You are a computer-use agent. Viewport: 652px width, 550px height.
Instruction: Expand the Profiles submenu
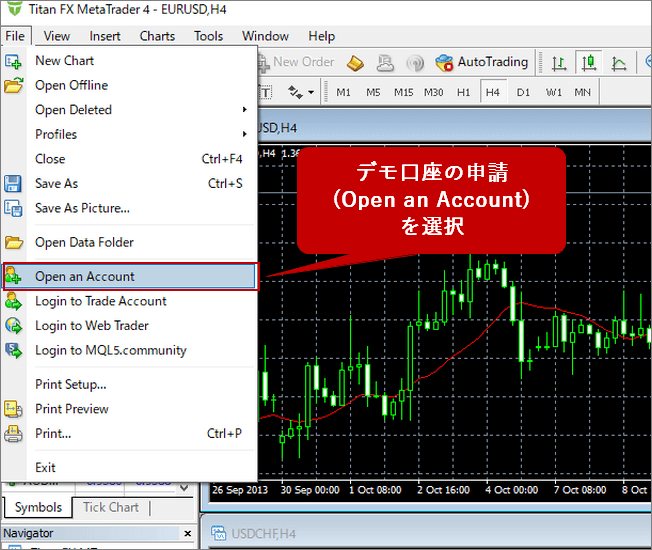click(129, 134)
